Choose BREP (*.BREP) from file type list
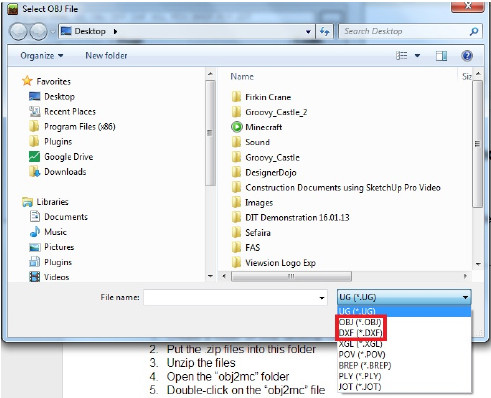The width and height of the screenshot is (491, 398). (365, 365)
